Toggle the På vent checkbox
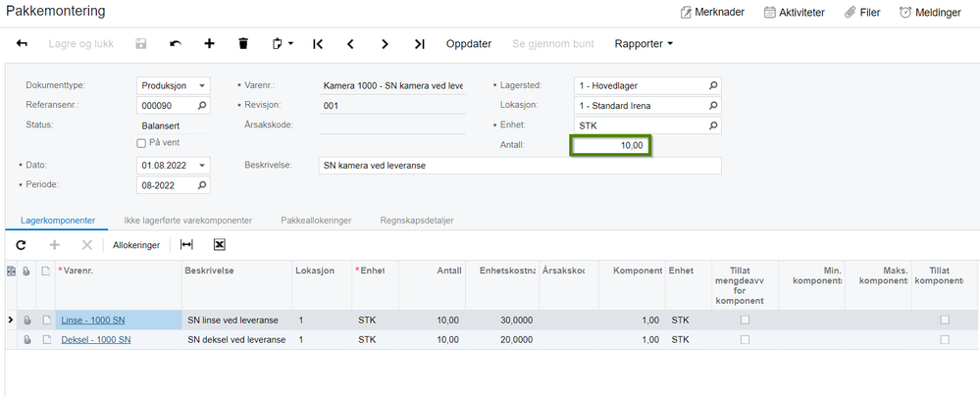 pyautogui.click(x=141, y=143)
